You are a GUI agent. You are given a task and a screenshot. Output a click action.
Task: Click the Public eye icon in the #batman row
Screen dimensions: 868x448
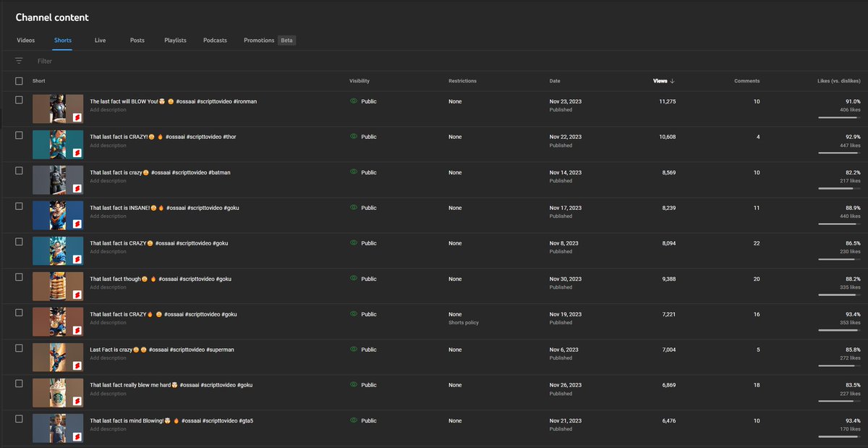pos(354,172)
